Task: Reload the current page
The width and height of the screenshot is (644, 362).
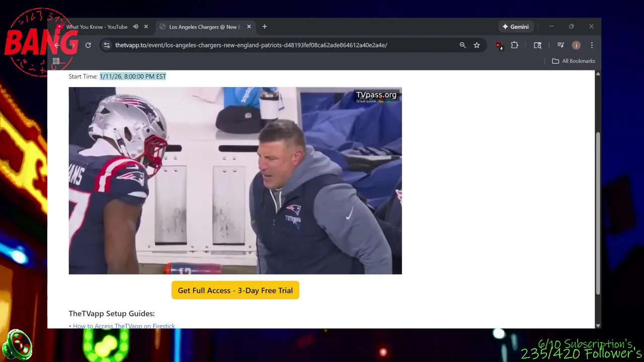Action: [x=88, y=45]
